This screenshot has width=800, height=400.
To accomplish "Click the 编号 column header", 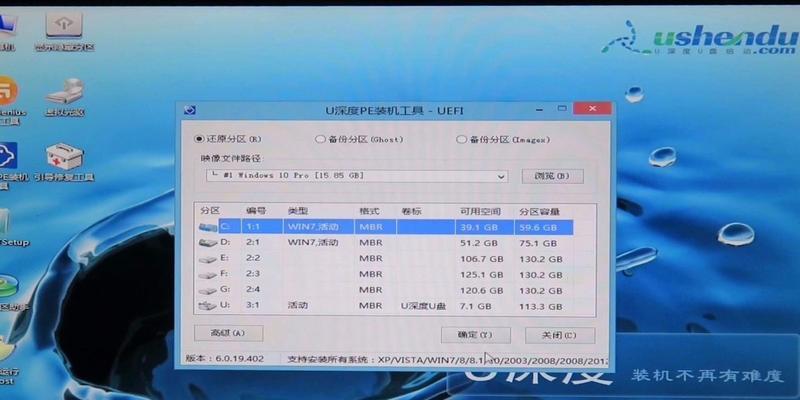I will click(256, 211).
